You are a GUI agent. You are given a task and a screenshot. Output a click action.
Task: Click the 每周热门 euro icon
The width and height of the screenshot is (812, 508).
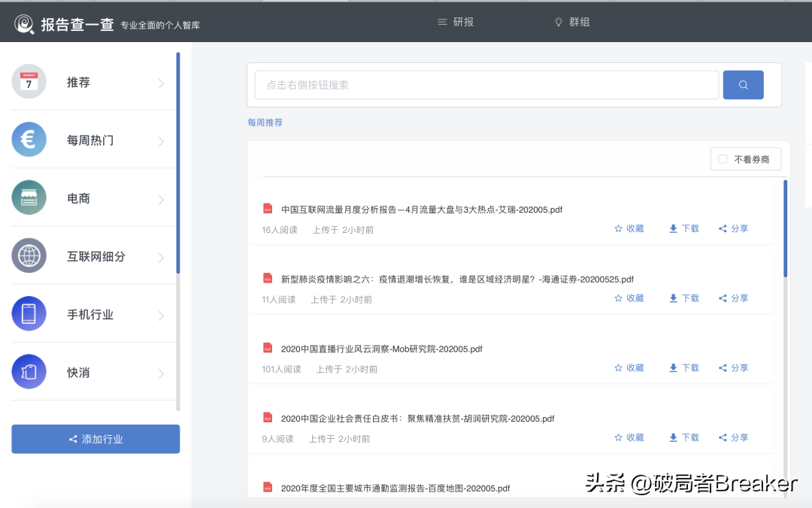[x=29, y=140]
